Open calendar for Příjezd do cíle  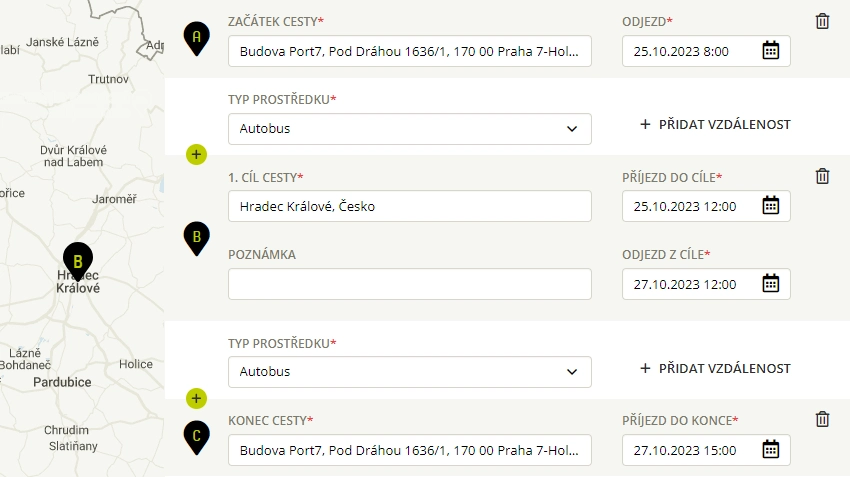pos(770,205)
